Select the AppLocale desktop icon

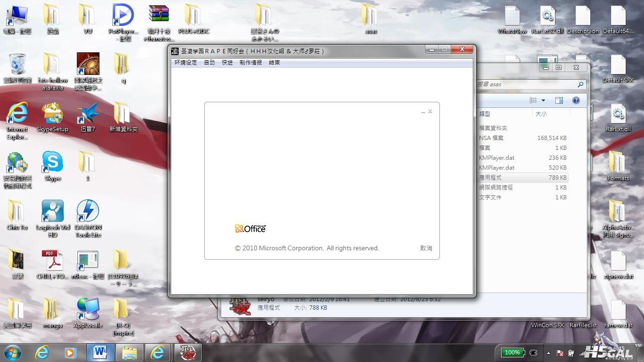(x=88, y=313)
